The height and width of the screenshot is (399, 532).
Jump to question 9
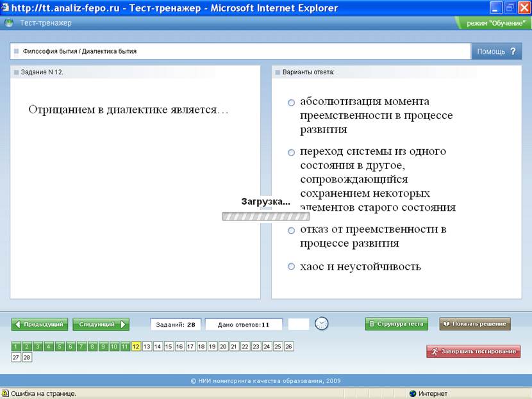(103, 346)
